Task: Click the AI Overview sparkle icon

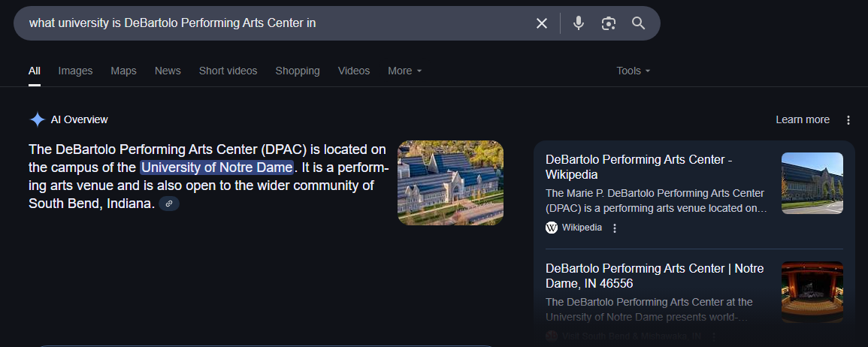Action: pyautogui.click(x=38, y=119)
